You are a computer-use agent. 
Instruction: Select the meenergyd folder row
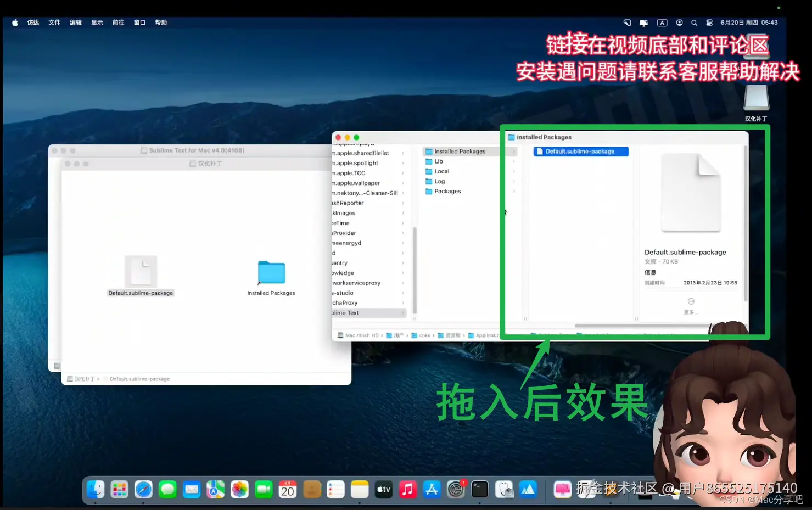369,243
